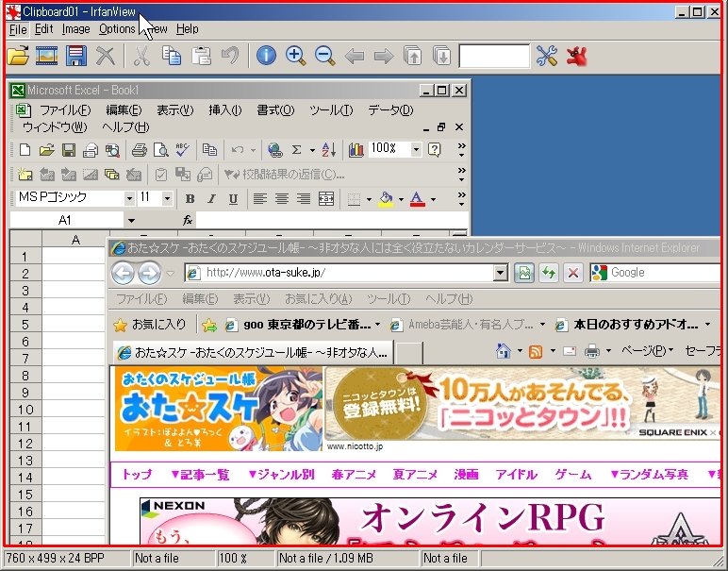Expand the Excel borders dropdown arrow
Viewport: 728px width, 571px height.
tap(369, 199)
